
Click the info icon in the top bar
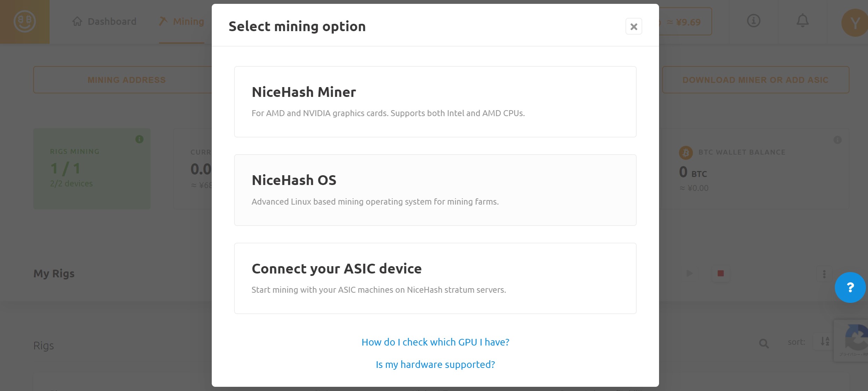point(753,21)
